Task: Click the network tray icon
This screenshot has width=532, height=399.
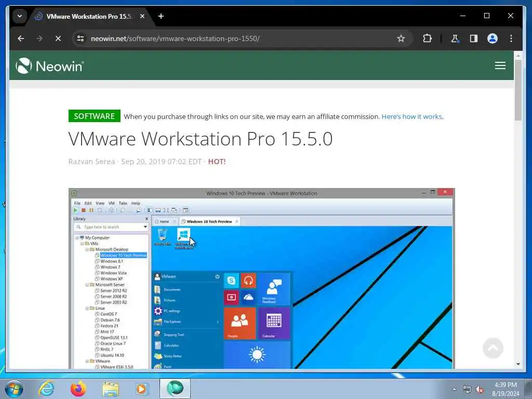Action: 467,390
